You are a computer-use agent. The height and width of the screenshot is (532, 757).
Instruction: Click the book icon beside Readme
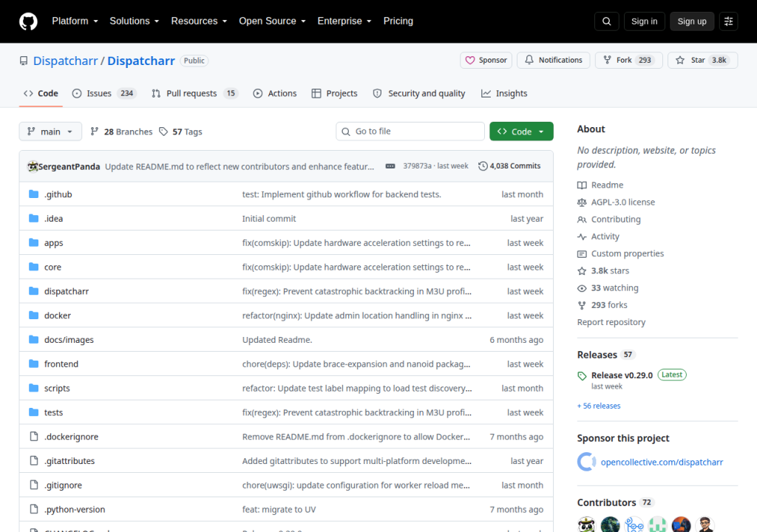pyautogui.click(x=582, y=185)
